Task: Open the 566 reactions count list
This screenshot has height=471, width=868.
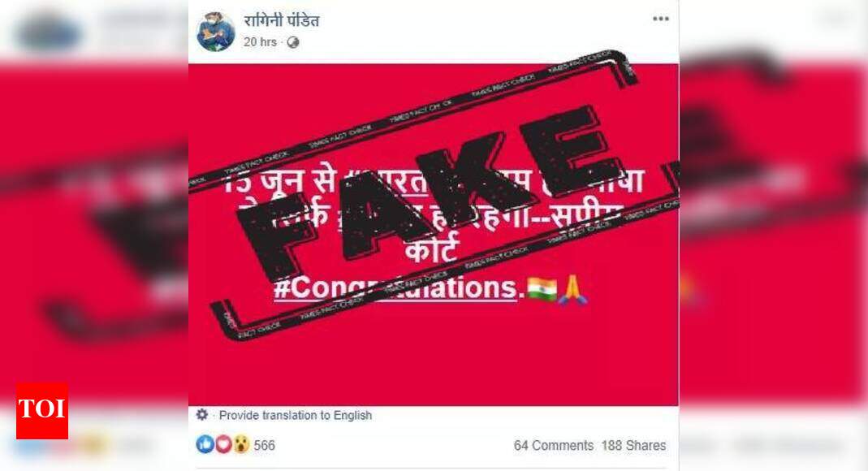Action: pos(264,445)
